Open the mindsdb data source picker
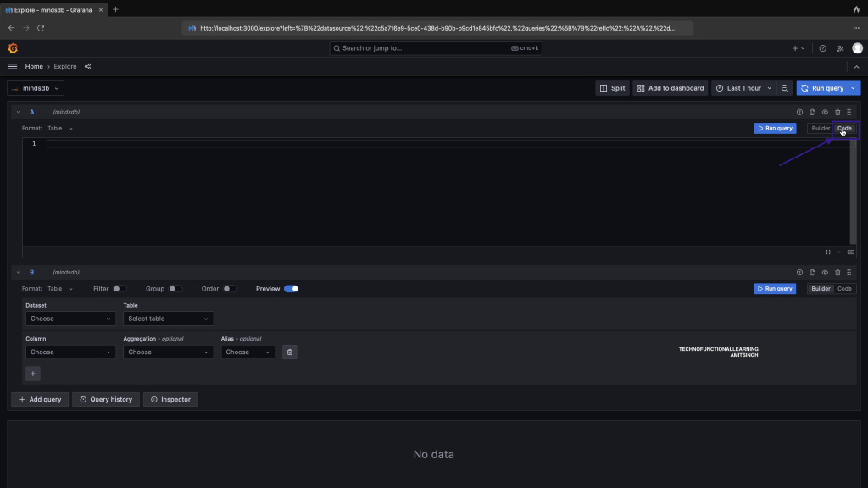This screenshot has height=488, width=868. (36, 88)
